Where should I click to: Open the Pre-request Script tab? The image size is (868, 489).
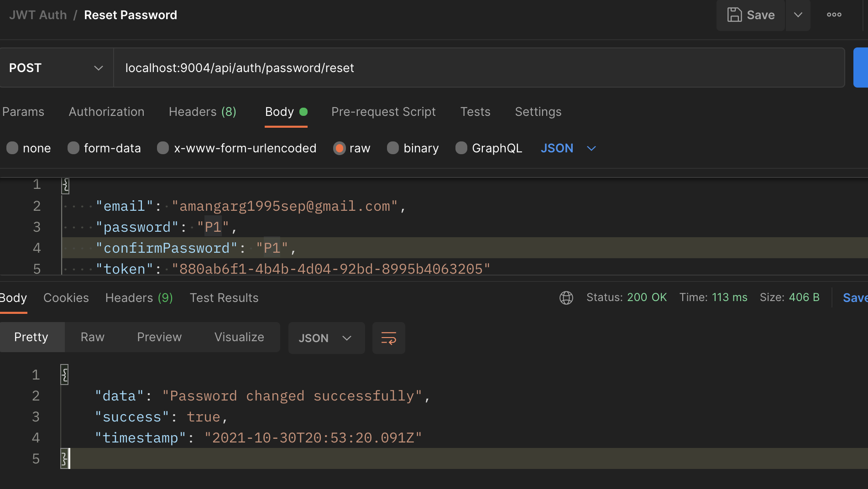point(383,112)
